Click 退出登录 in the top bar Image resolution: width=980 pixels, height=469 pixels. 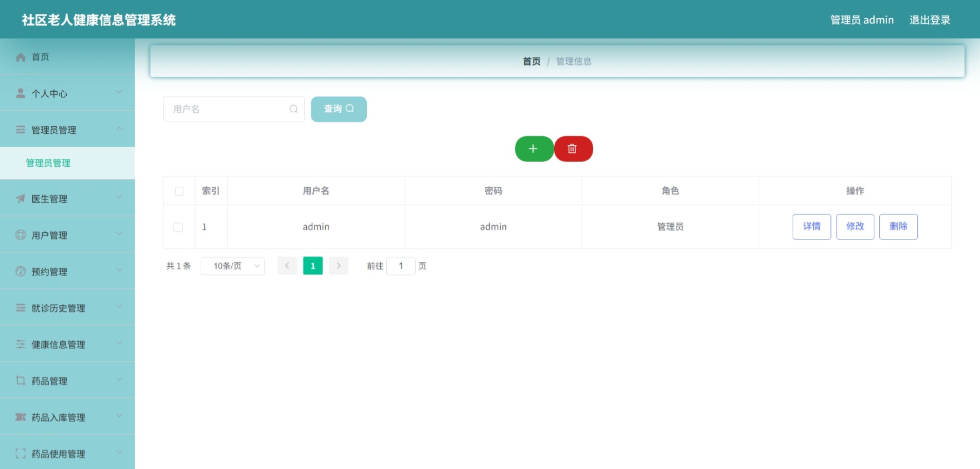coord(929,20)
